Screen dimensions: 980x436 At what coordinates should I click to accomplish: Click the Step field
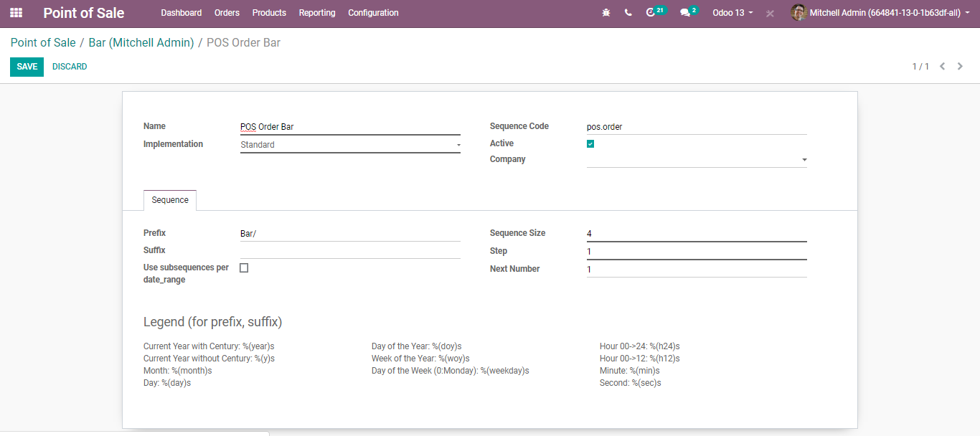(697, 252)
